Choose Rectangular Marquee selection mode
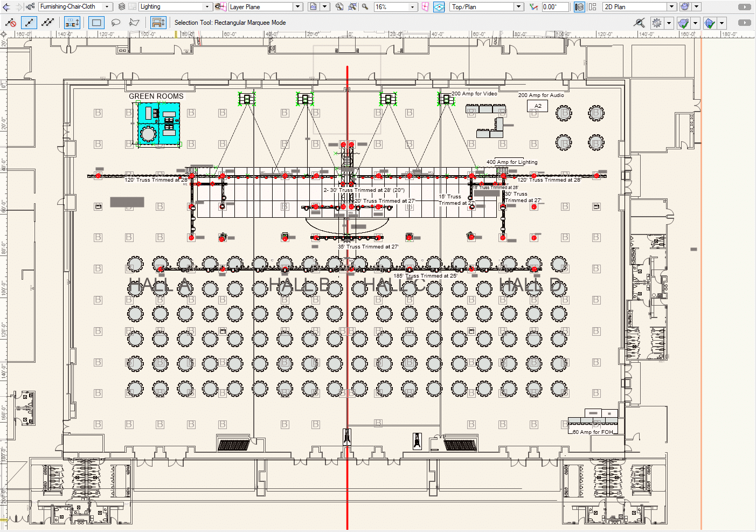 point(97,23)
